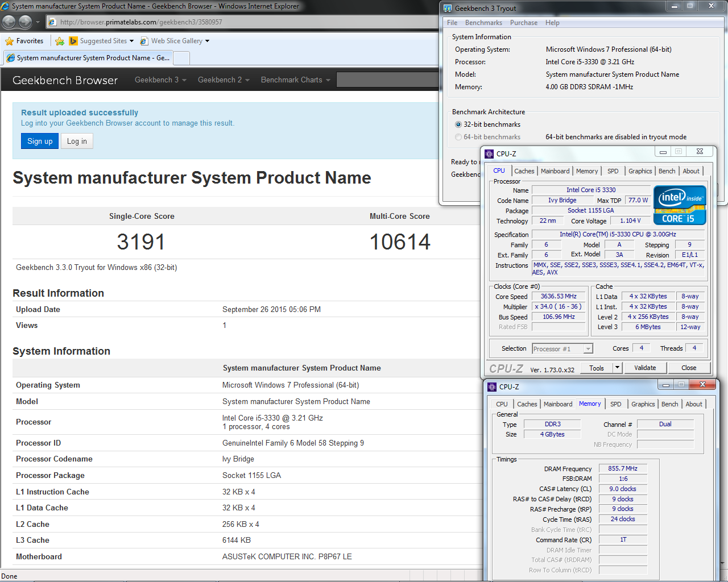728x582 pixels.
Task: Click the Single-Core Score 3191
Action: coord(141,242)
